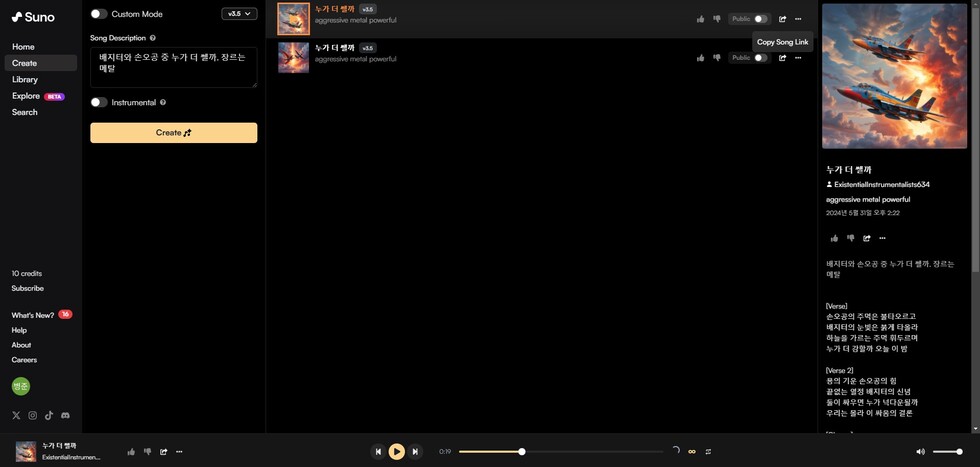Viewport: 980px width, 467px height.
Task: Toggle Public switch on first song
Action: tap(761, 19)
